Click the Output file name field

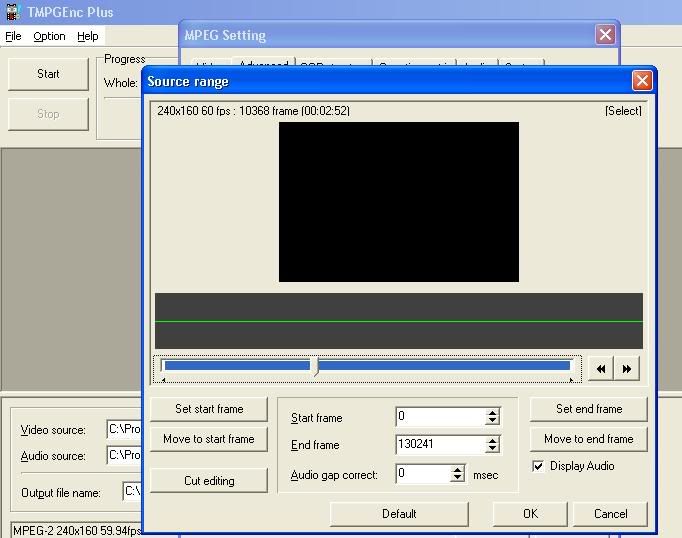click(x=133, y=492)
